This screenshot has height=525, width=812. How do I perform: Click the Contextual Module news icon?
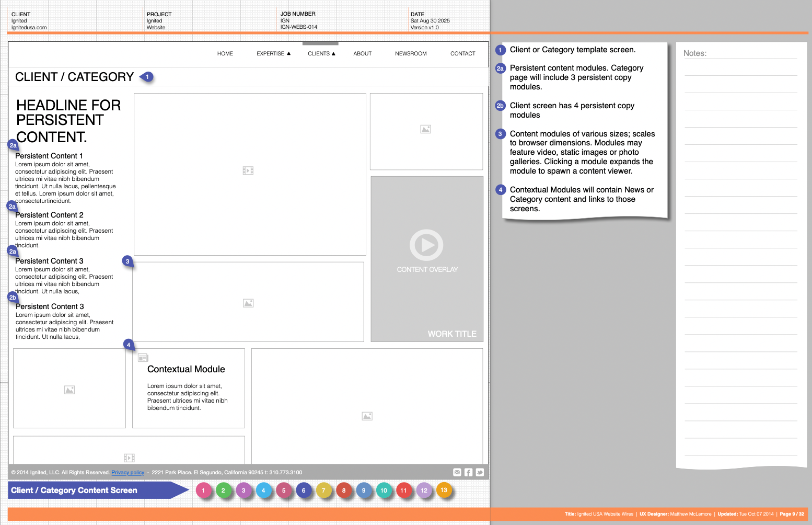[x=143, y=358]
